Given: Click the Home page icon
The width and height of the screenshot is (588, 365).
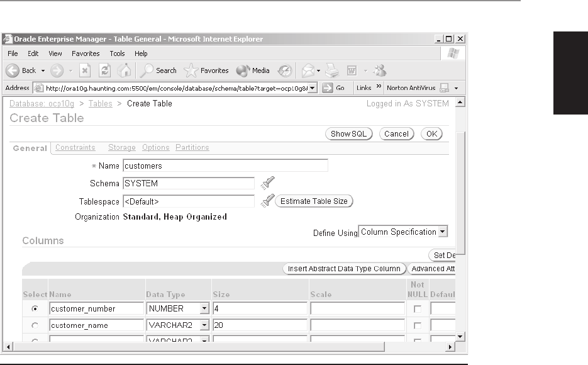Looking at the screenshot, I should click(124, 70).
